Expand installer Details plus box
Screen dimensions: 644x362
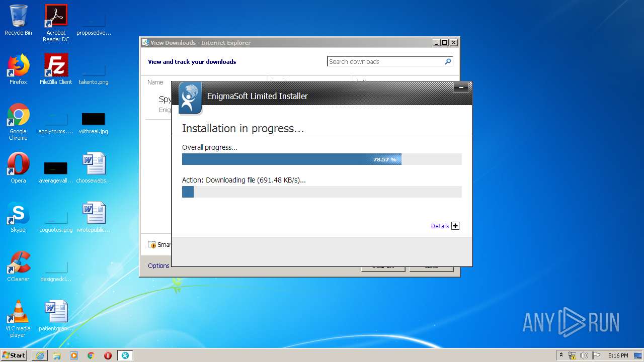[x=455, y=226]
